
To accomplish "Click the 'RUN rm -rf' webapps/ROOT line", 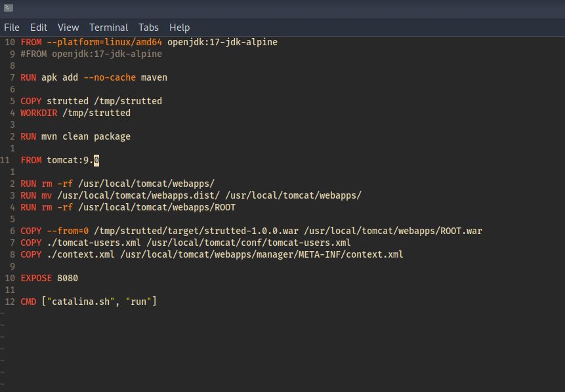I will click(x=128, y=207).
